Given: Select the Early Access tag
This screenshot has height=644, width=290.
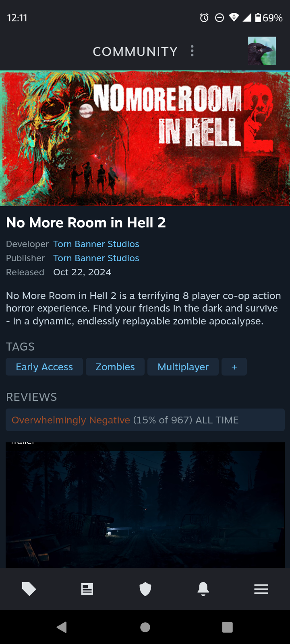Looking at the screenshot, I should (44, 367).
